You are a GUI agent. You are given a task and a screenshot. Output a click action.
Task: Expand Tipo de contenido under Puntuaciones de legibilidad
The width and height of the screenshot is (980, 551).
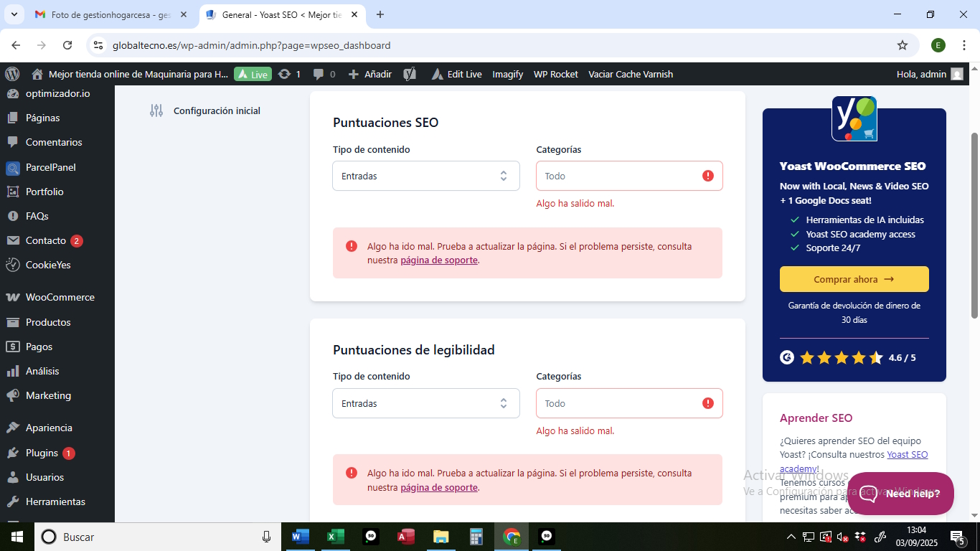coord(426,403)
